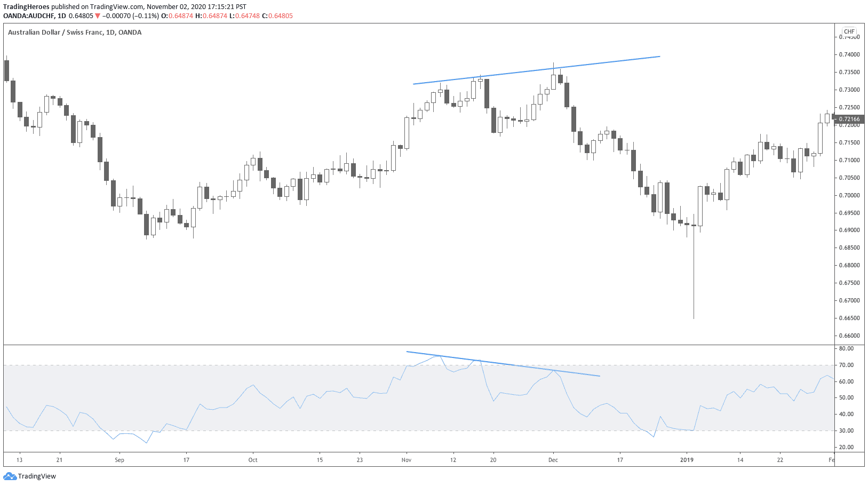Click the 20 date label on time axis
The image size is (868, 486).
(493, 460)
